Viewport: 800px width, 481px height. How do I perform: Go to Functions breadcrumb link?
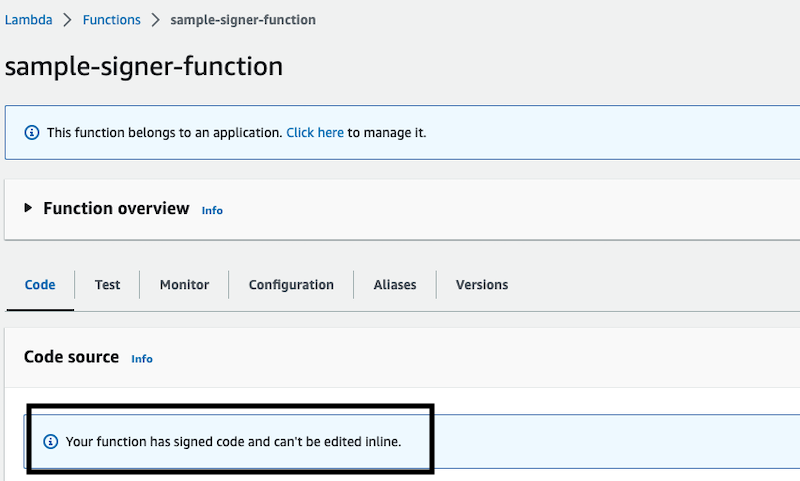coord(111,20)
